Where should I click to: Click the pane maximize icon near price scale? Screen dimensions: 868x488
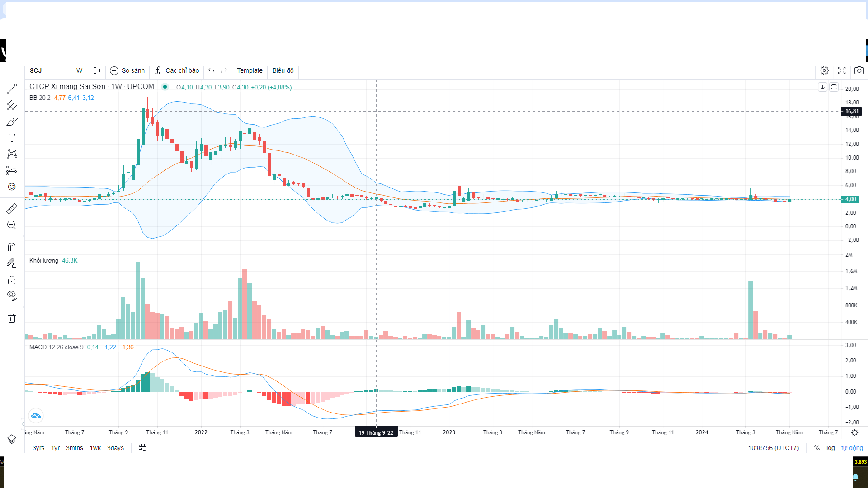834,87
